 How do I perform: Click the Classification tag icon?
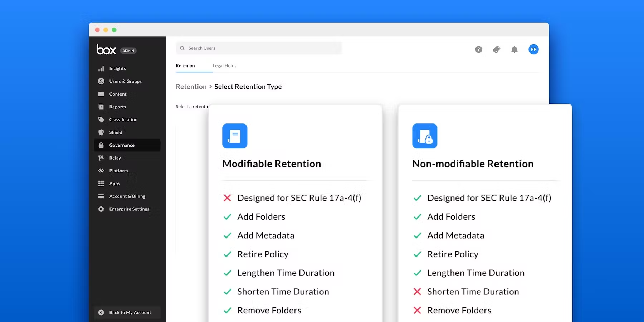(101, 119)
